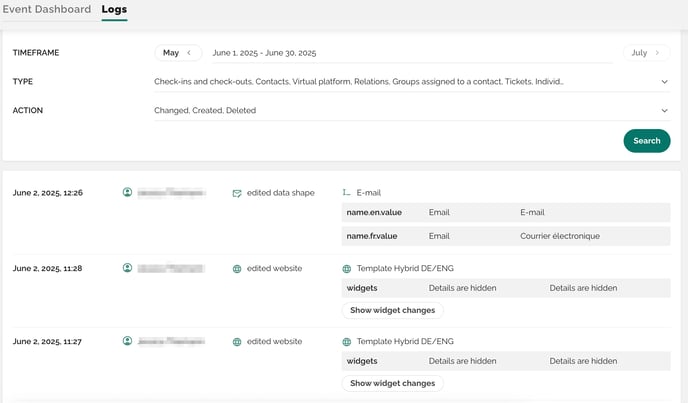Click globe icon before 11:27 Template Hybrid DE/ENG
The width and height of the screenshot is (688, 403).
[x=347, y=342]
